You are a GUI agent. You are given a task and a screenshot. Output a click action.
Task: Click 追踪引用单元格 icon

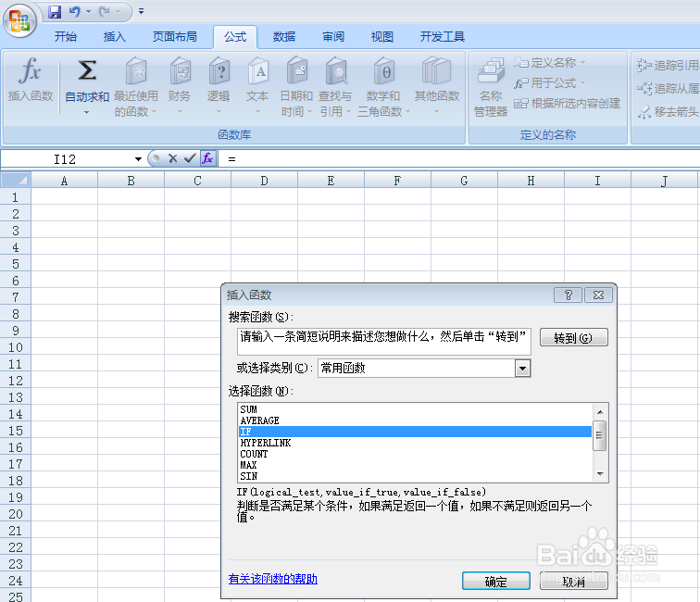[x=644, y=65]
